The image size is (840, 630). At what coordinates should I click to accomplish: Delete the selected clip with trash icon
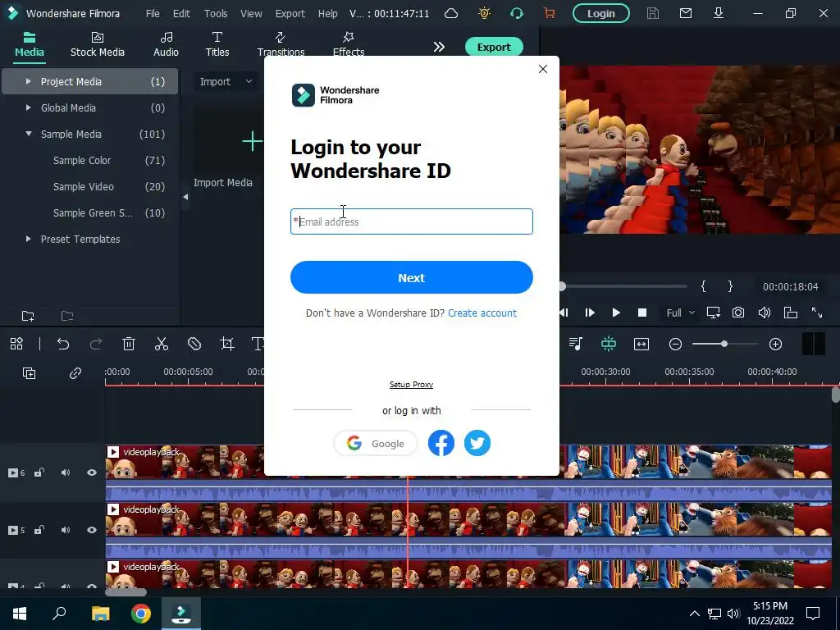pyautogui.click(x=129, y=344)
